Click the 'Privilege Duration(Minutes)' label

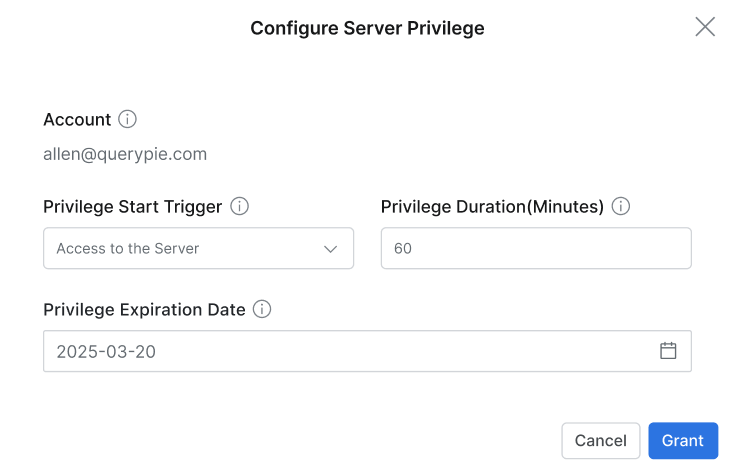coord(492,207)
